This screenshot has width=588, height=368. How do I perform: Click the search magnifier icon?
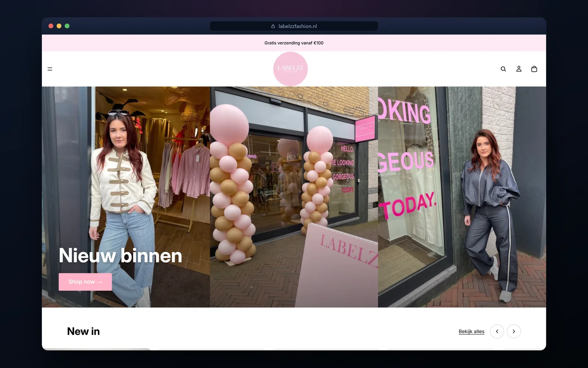point(503,69)
